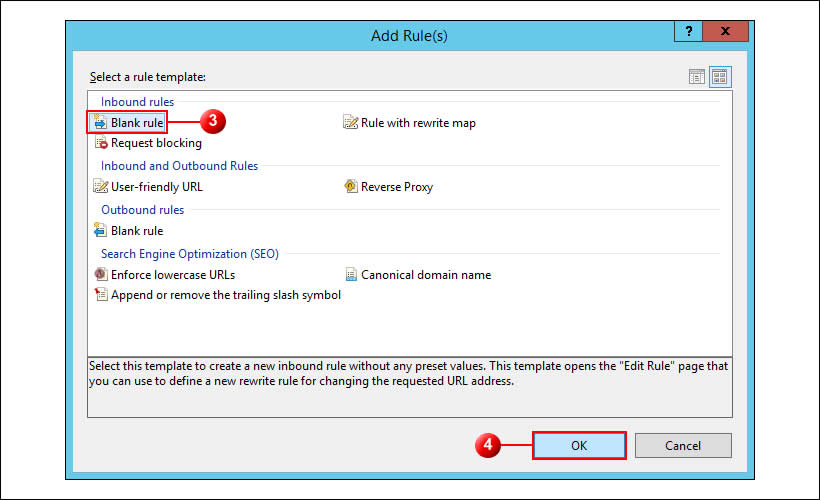The width and height of the screenshot is (820, 500).
Task: Select the inbound Blank rule icon
Action: pyautogui.click(x=100, y=122)
